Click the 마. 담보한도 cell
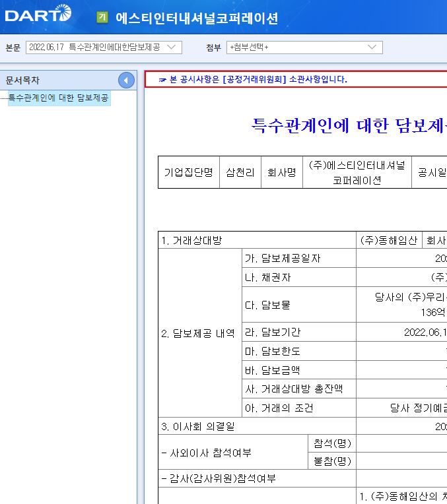 tap(299, 351)
